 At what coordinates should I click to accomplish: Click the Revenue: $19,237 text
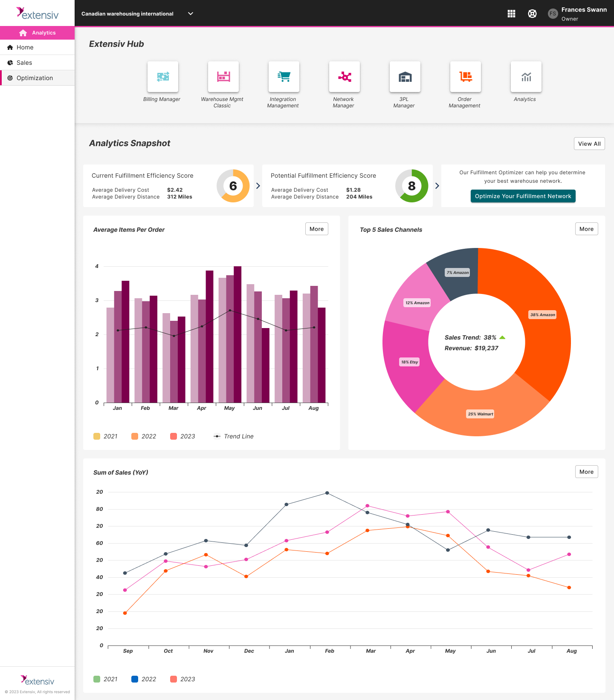(x=472, y=348)
